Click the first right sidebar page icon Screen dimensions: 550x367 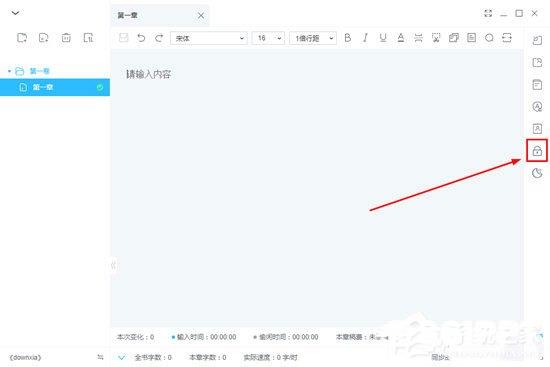click(537, 40)
